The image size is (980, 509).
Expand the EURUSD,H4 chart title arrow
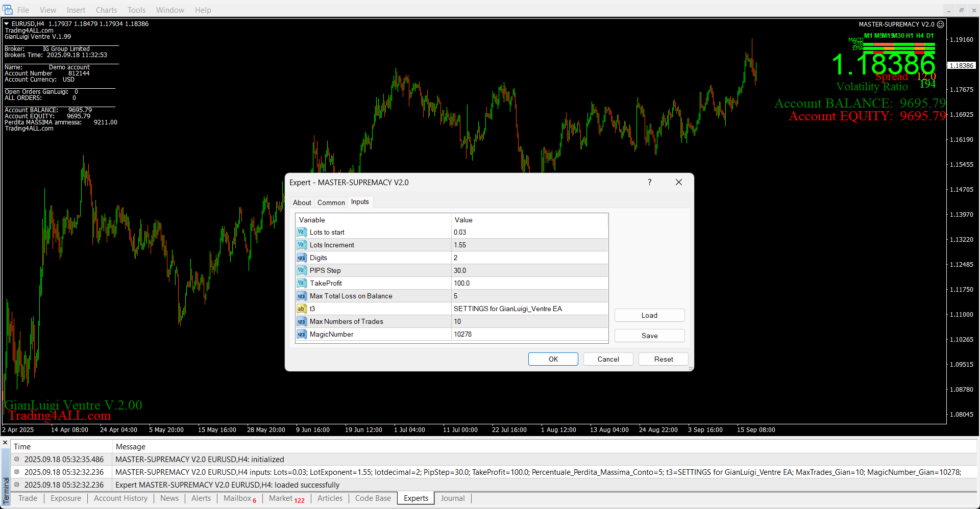7,24
